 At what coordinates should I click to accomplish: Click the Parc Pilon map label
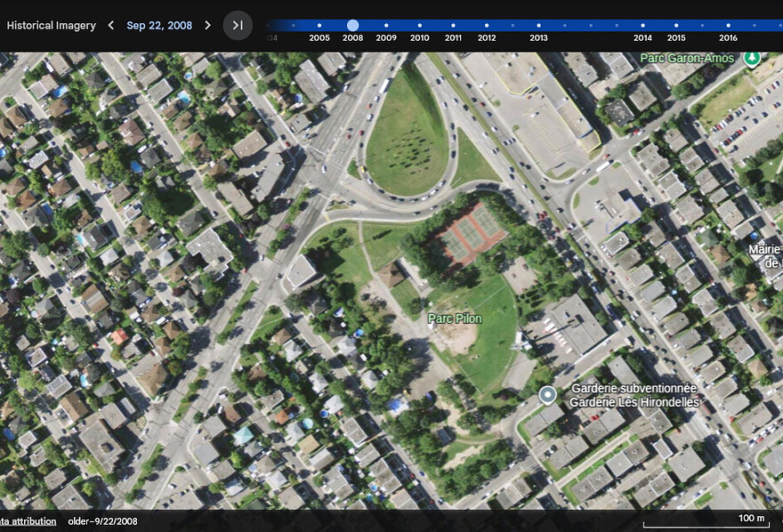point(455,318)
